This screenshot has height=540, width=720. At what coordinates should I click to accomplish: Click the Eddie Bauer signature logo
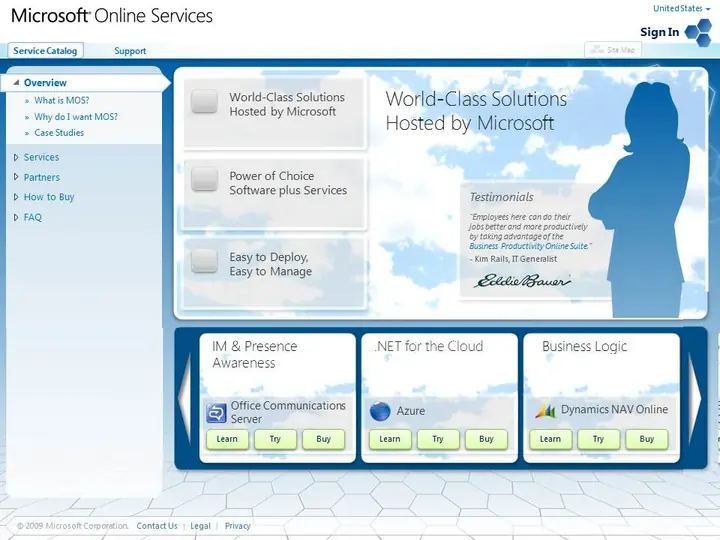click(523, 281)
